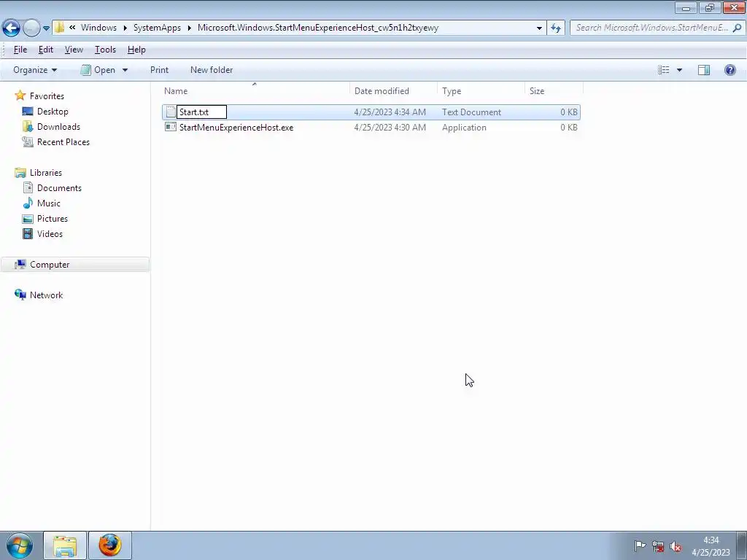747x560 pixels.
Task: Click the Print button
Action: pos(159,70)
